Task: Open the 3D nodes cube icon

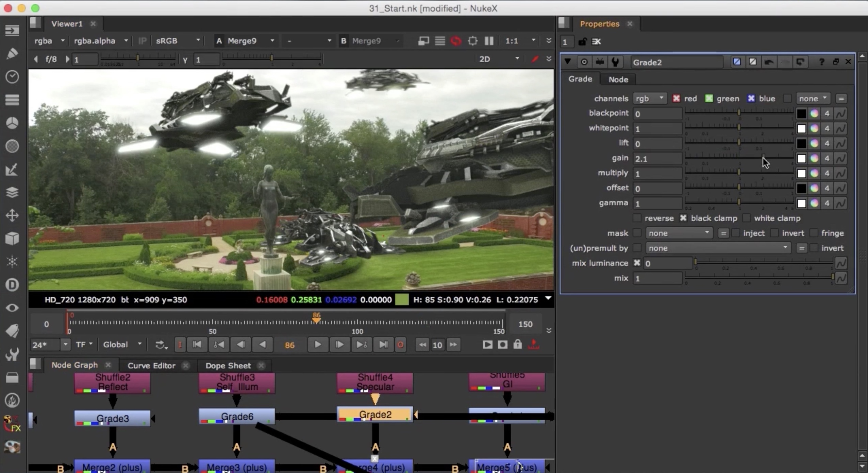Action: coord(12,239)
